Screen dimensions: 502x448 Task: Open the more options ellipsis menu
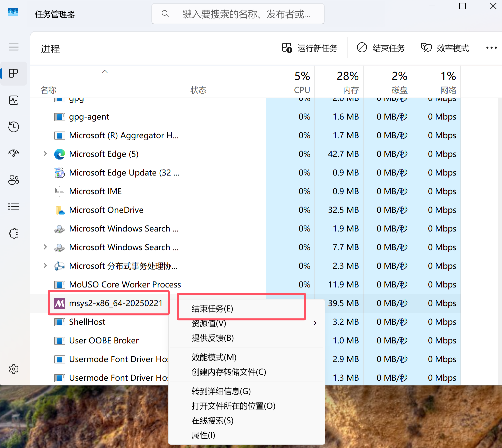[x=491, y=48]
